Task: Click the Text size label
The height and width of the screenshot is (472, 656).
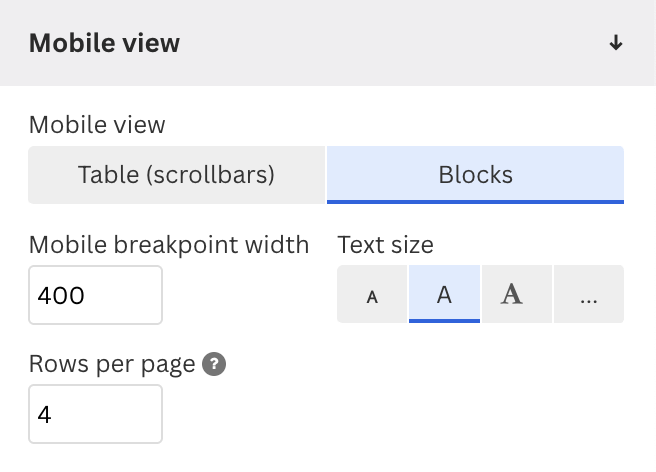Action: pos(385,244)
